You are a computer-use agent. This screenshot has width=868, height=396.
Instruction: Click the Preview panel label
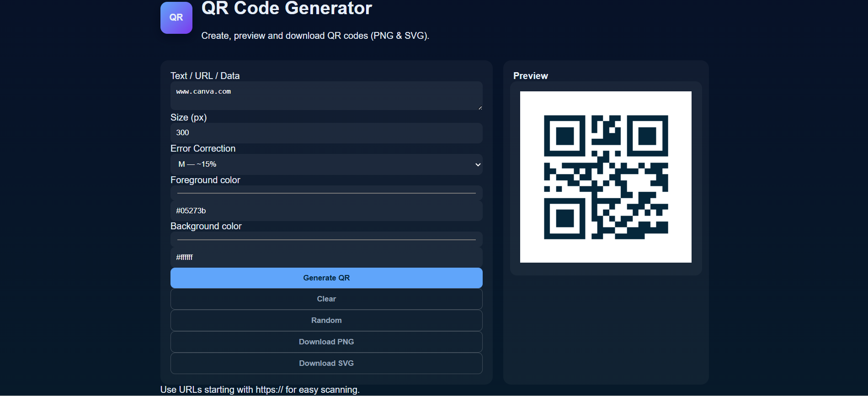530,76
